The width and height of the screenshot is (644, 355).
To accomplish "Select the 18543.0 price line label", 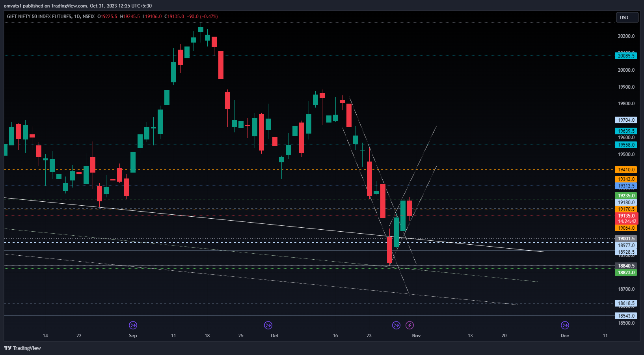I will [x=626, y=316].
